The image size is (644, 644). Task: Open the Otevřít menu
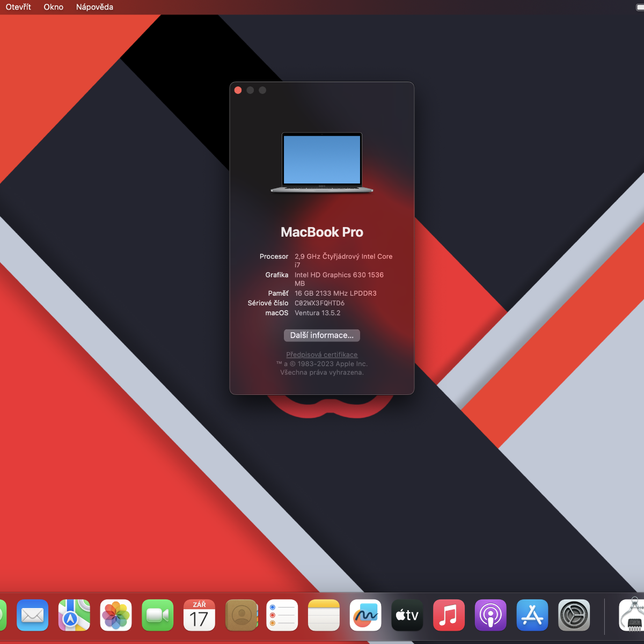pyautogui.click(x=18, y=7)
